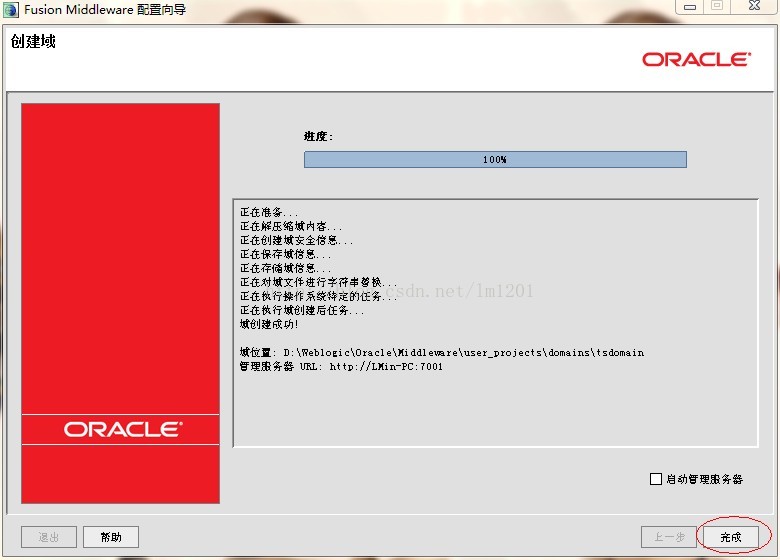Screen dimensions: 780x560
Task: Click the 正在解压缩域内容... log line
Action: click(x=291, y=226)
